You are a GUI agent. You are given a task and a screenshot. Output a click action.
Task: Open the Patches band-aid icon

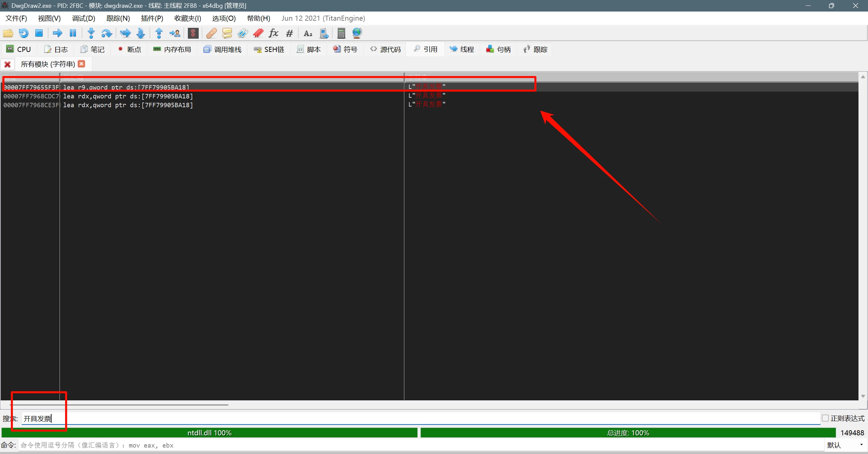point(211,33)
